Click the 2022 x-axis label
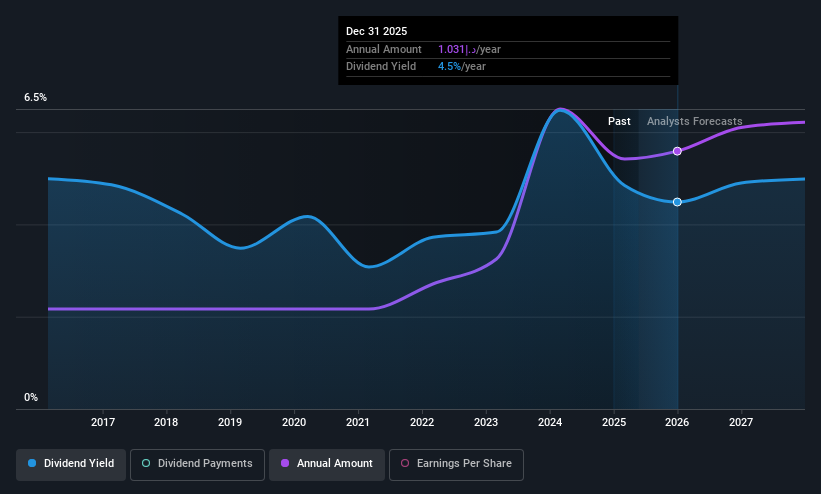The height and width of the screenshot is (494, 821). [422, 422]
